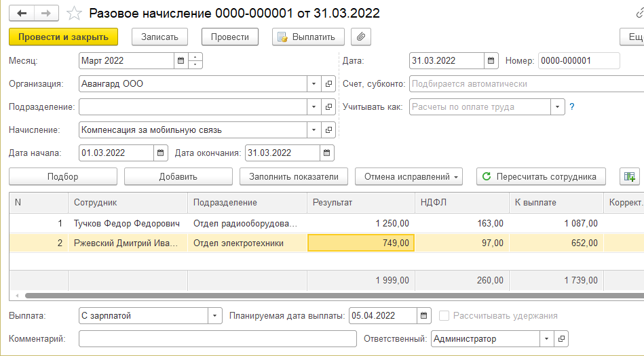Click Заполнить показатели button
Viewport: 644px width, 356px height.
pos(294,176)
